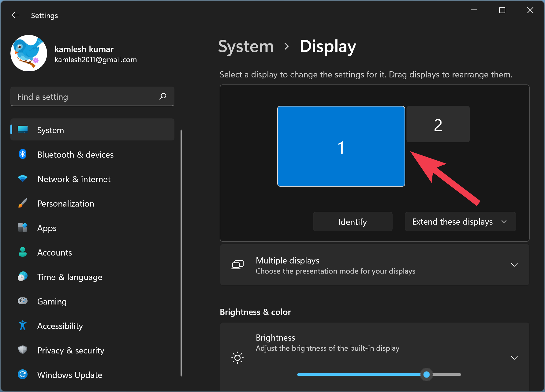Click the brightness sun icon
The image size is (545, 392).
click(x=237, y=357)
